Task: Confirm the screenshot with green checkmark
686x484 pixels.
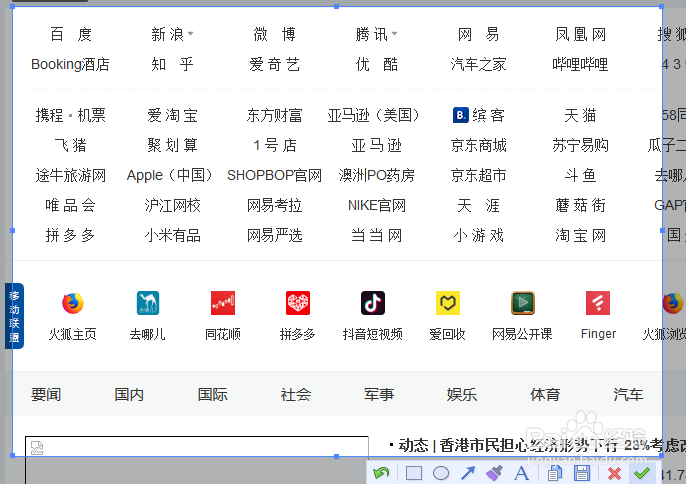Action: pyautogui.click(x=642, y=473)
